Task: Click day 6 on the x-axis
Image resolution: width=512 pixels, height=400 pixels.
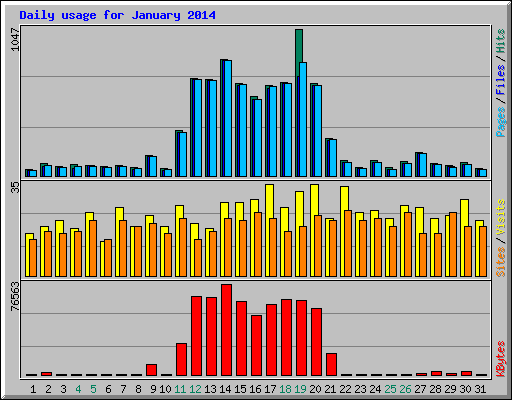Action: tap(108, 389)
